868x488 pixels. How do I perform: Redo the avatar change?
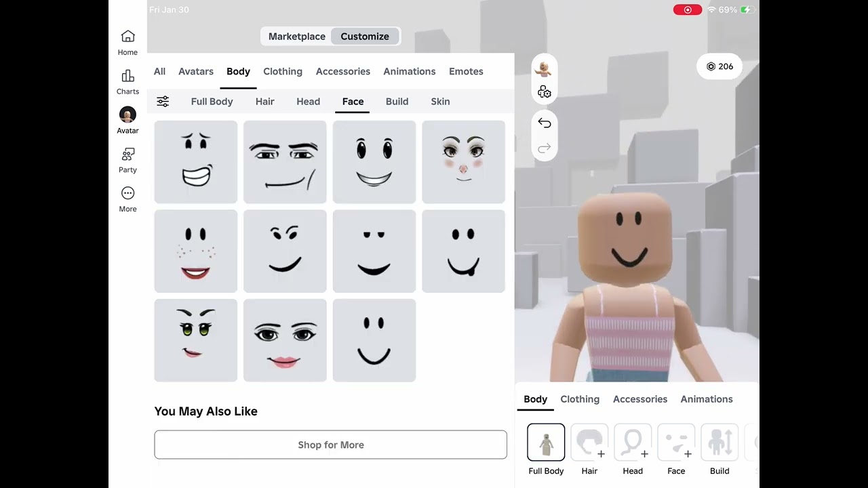click(544, 148)
